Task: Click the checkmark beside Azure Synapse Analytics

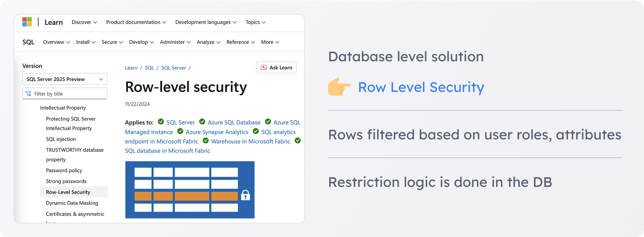Action: coord(180,131)
